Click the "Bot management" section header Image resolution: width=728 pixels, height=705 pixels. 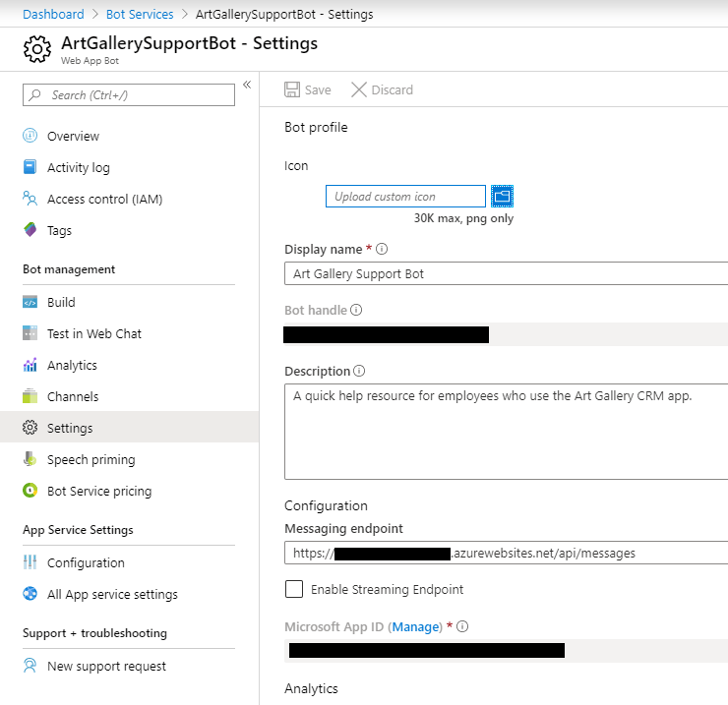(69, 269)
